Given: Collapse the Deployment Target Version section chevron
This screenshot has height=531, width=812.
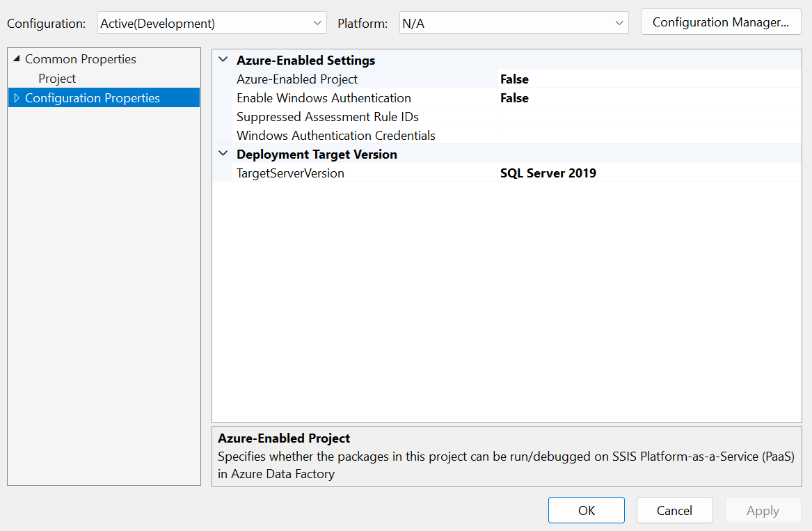Looking at the screenshot, I should (223, 154).
